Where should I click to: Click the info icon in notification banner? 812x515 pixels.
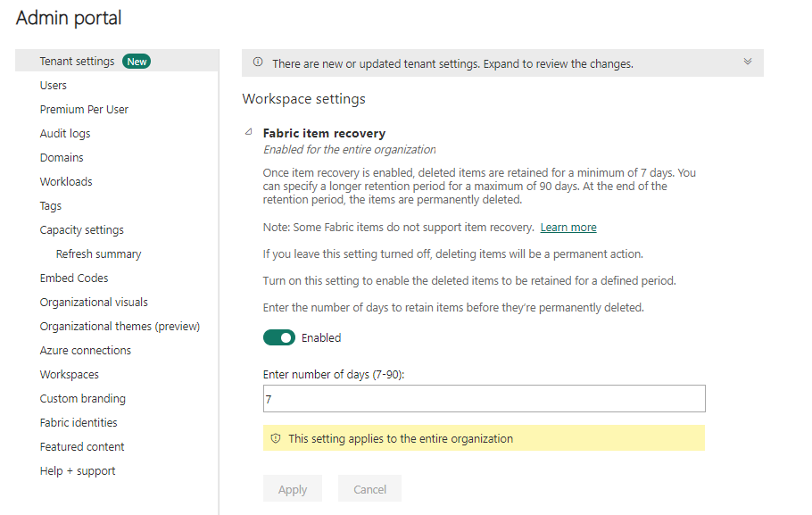click(258, 62)
